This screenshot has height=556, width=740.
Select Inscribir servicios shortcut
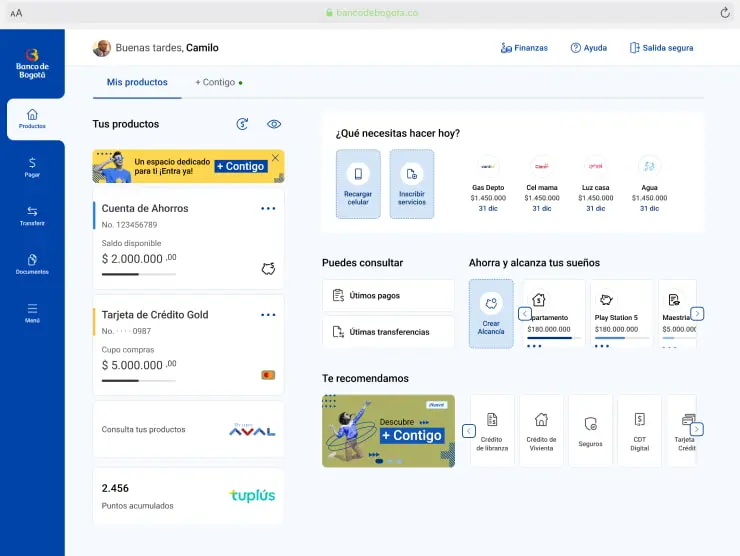click(x=411, y=184)
